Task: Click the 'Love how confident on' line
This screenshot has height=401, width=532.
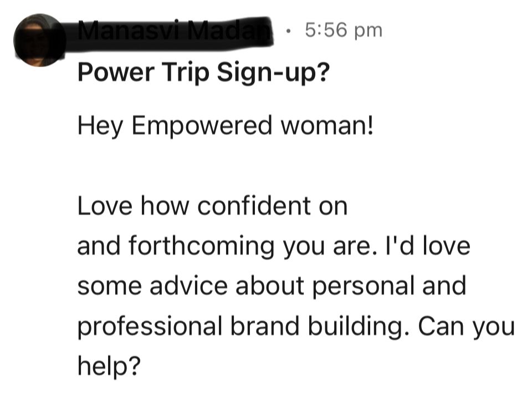Action: 212,206
